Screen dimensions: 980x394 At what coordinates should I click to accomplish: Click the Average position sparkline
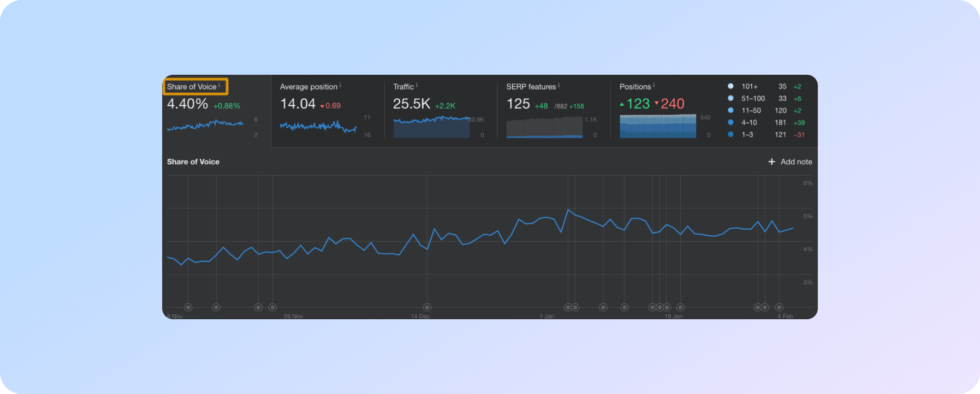click(318, 127)
